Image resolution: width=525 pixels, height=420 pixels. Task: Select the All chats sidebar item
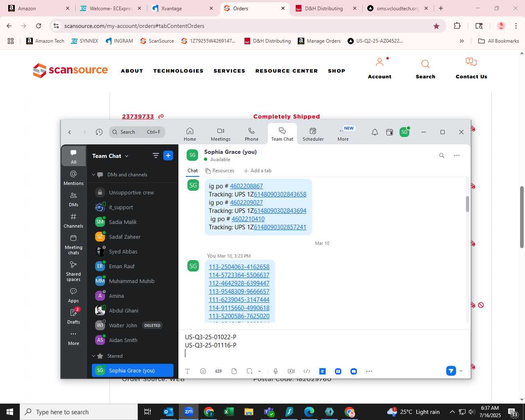click(x=74, y=156)
